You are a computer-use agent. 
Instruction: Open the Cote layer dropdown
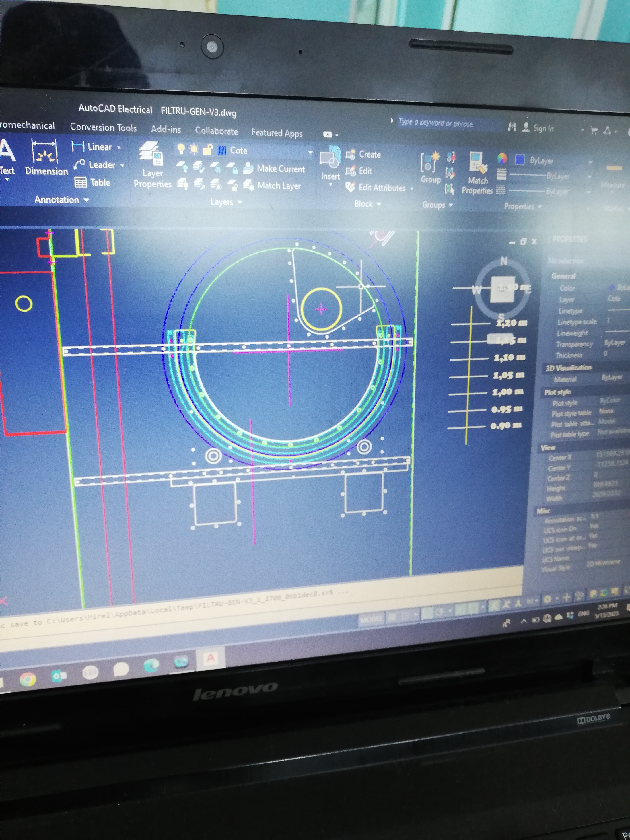click(x=310, y=153)
